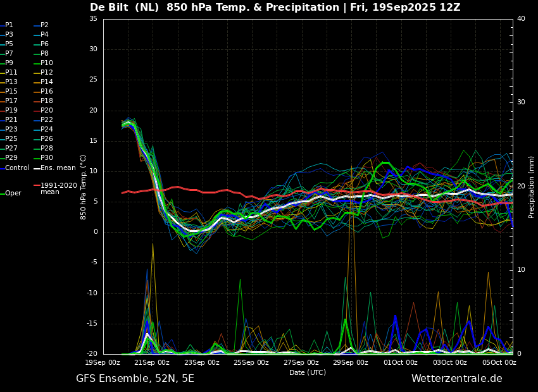Click the GFS Ensemble, 52N, 5E caption
Screen dimensions: 538x392
pos(135,379)
